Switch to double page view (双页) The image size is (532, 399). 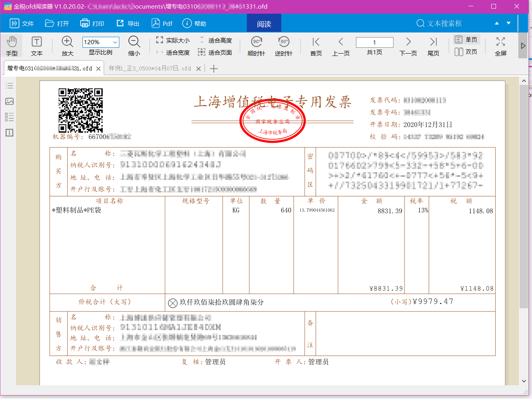466,52
